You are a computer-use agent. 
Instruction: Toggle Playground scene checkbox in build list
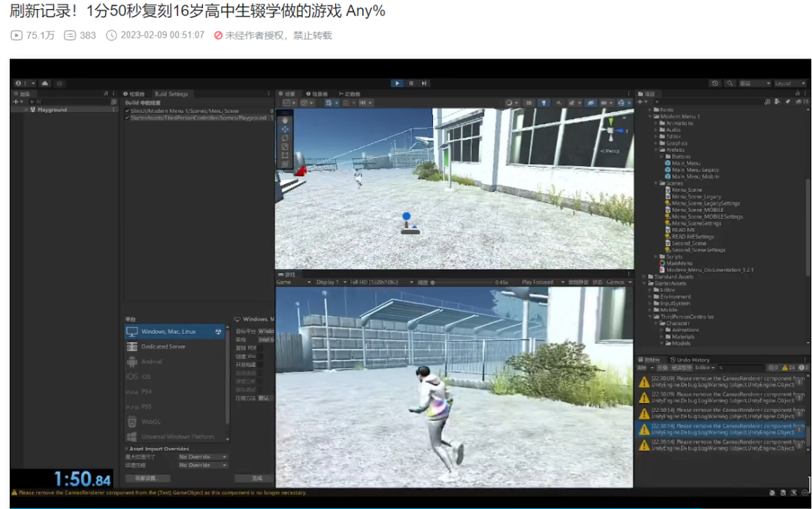[x=127, y=117]
